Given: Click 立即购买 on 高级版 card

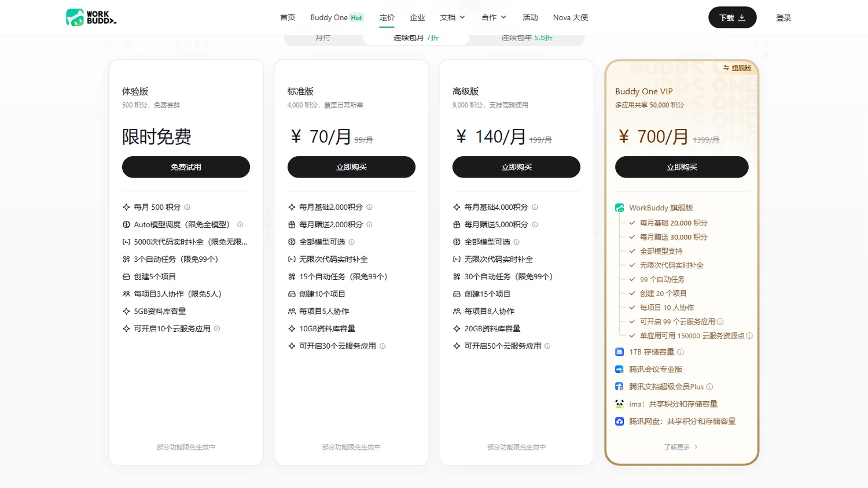Looking at the screenshot, I should click(516, 167).
